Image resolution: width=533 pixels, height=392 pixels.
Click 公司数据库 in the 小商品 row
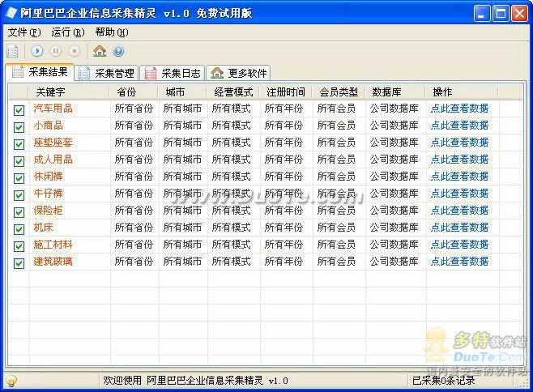(394, 126)
